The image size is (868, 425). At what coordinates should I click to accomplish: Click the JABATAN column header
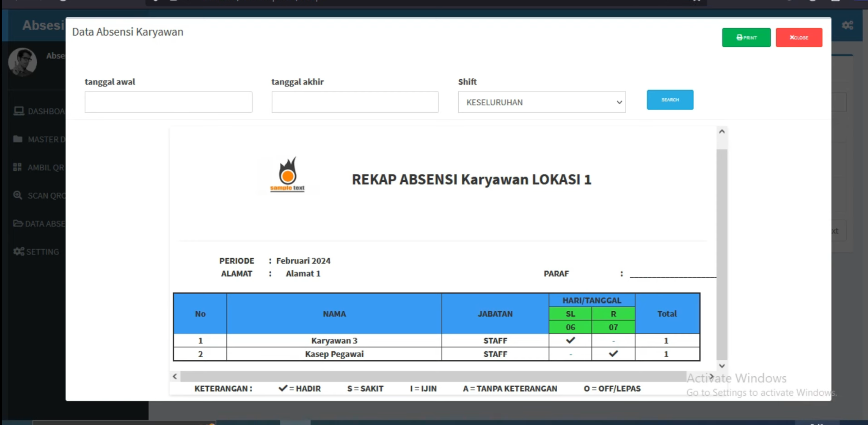pos(495,314)
